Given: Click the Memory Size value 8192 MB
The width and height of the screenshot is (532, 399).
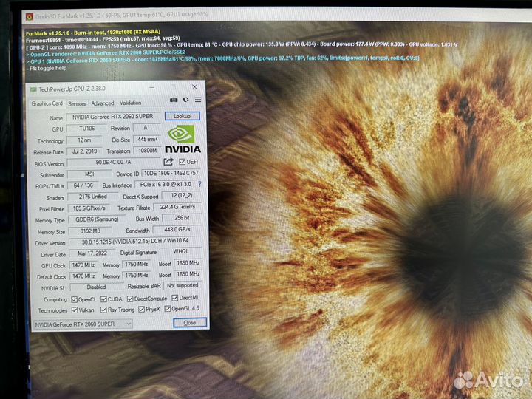Looking at the screenshot, I should (x=90, y=231).
